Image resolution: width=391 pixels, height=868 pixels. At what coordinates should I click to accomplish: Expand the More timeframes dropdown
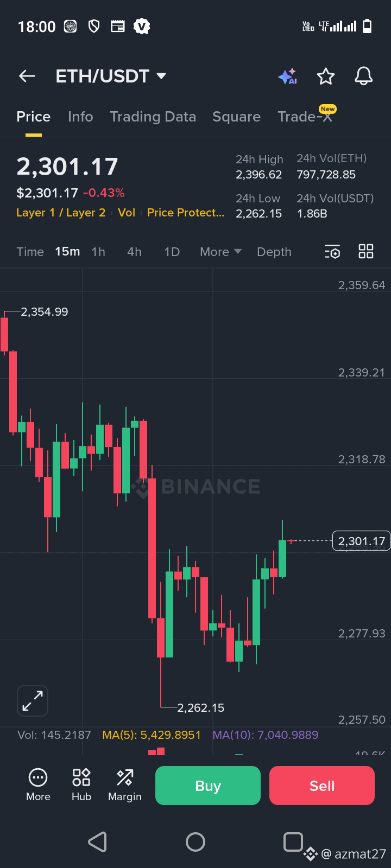[x=220, y=252]
